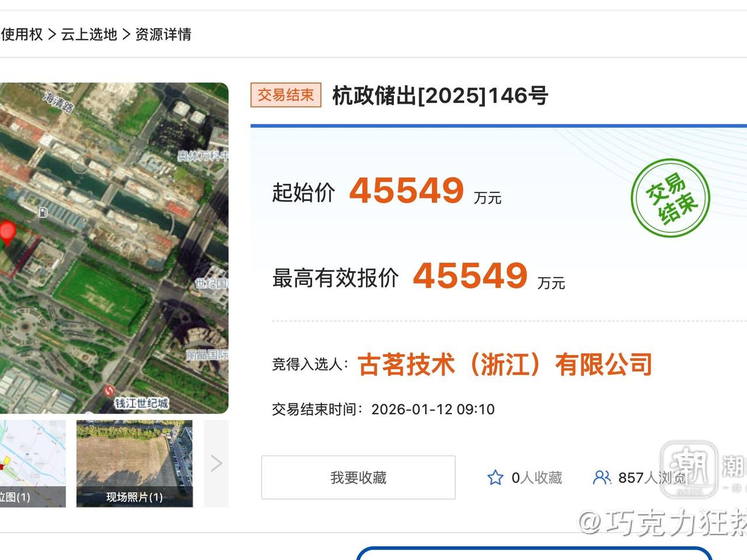Click chevron between 使用权 and 云上选地
The width and height of the screenshot is (747, 560).
(x=52, y=34)
